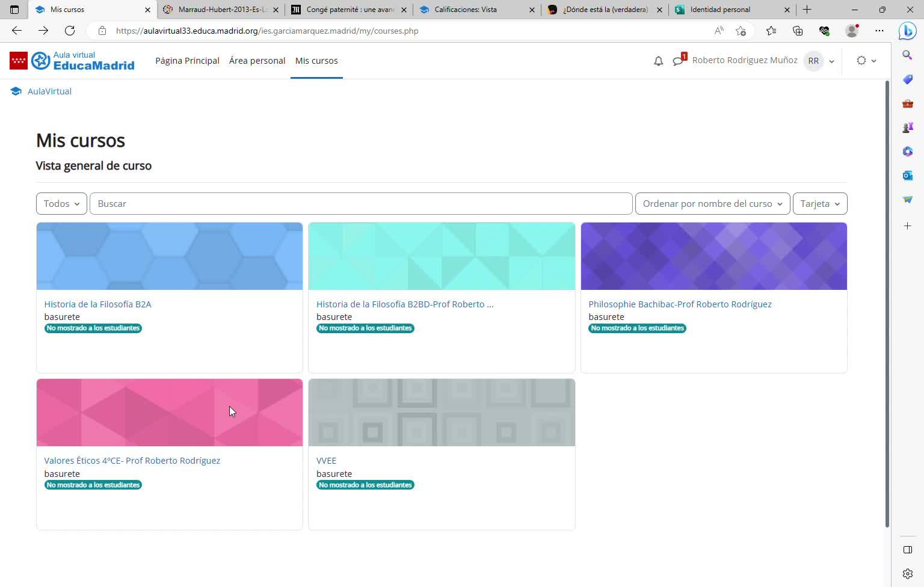
Task: Close the Identidad personal tab
Action: pos(787,10)
